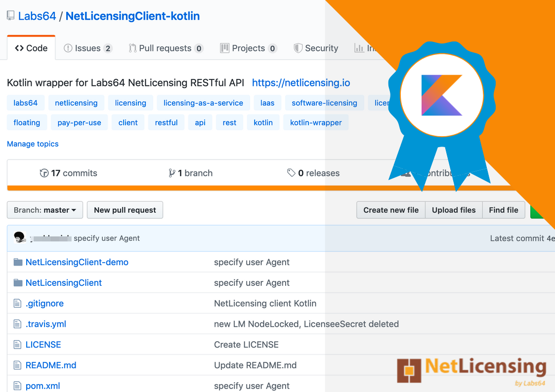Viewport: 555px width, 392px height.
Task: Select the rest topic tag
Action: tap(229, 122)
